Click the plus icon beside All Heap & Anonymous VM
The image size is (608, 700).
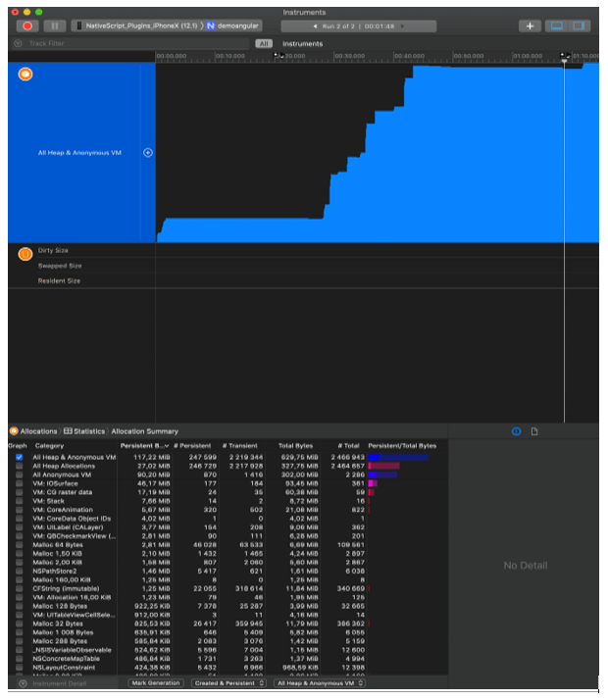(148, 153)
